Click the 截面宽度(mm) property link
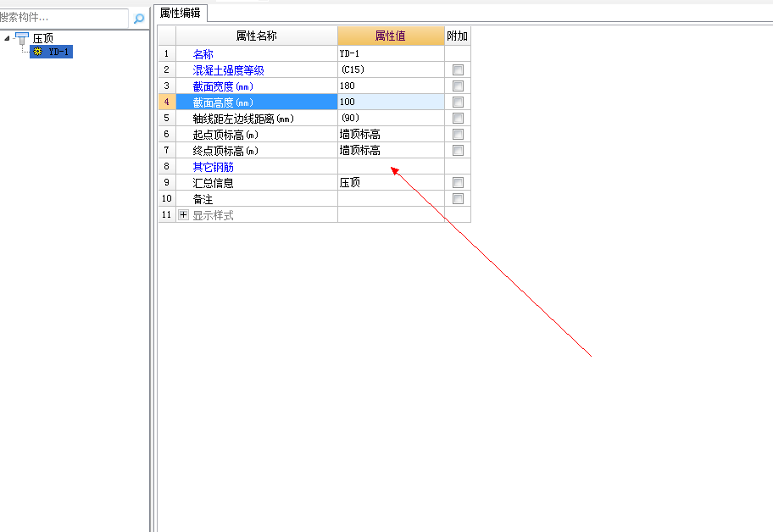The height and width of the screenshot is (532, 773). click(223, 86)
